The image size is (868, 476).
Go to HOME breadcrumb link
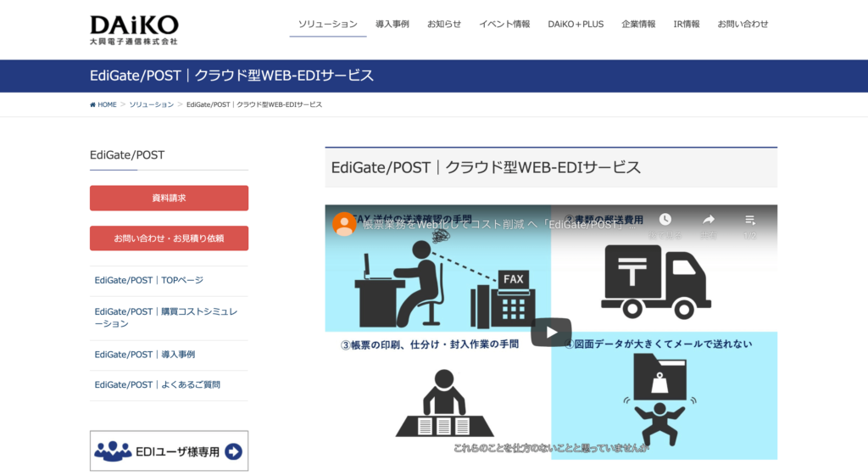pyautogui.click(x=107, y=104)
